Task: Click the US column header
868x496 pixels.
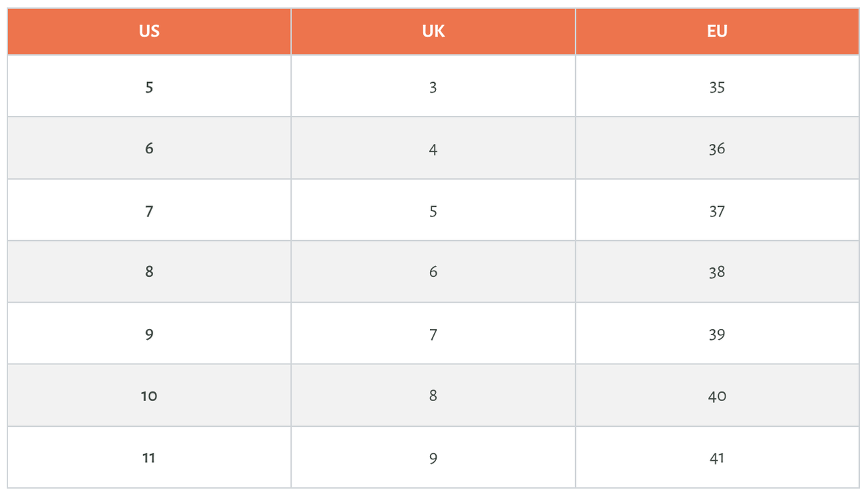Action: 149,31
